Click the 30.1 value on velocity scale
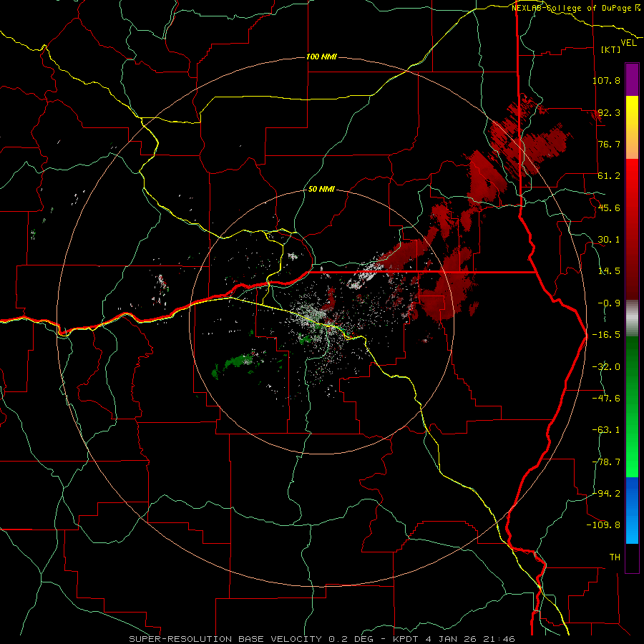The image size is (644, 644). coord(609,240)
